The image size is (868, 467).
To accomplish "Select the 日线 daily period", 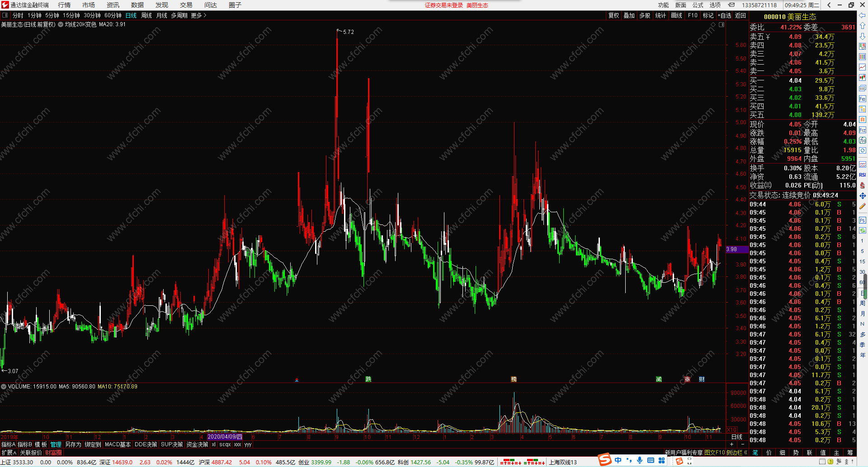I will click(131, 15).
